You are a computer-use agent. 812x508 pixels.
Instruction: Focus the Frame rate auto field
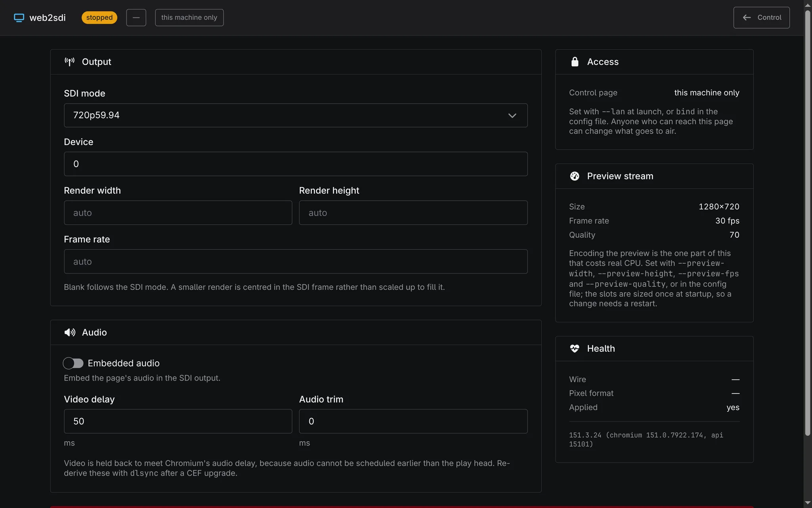click(296, 262)
